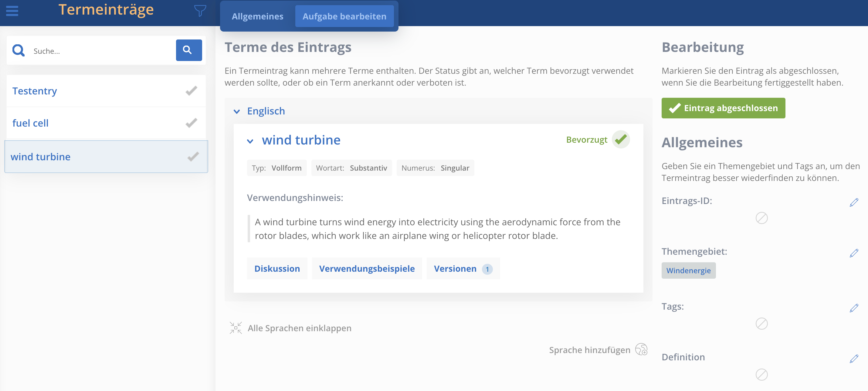Image resolution: width=868 pixels, height=391 pixels.
Task: Click the blue search button
Action: coord(189,50)
